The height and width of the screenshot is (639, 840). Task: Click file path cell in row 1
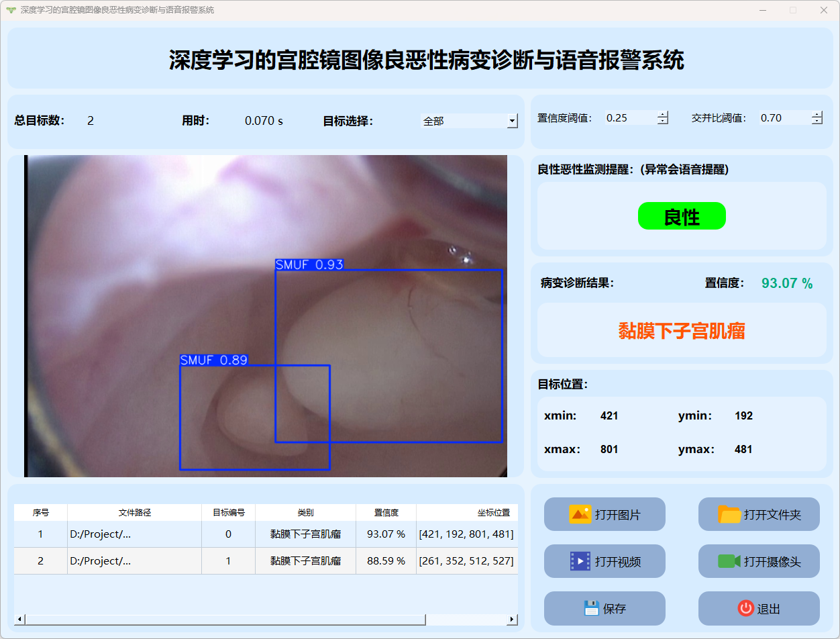click(135, 534)
